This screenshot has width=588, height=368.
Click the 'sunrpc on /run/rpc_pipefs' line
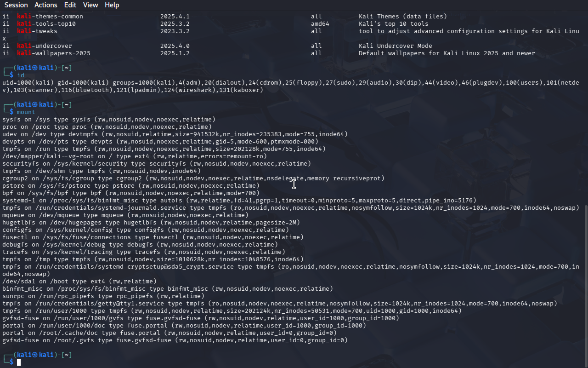click(103, 296)
